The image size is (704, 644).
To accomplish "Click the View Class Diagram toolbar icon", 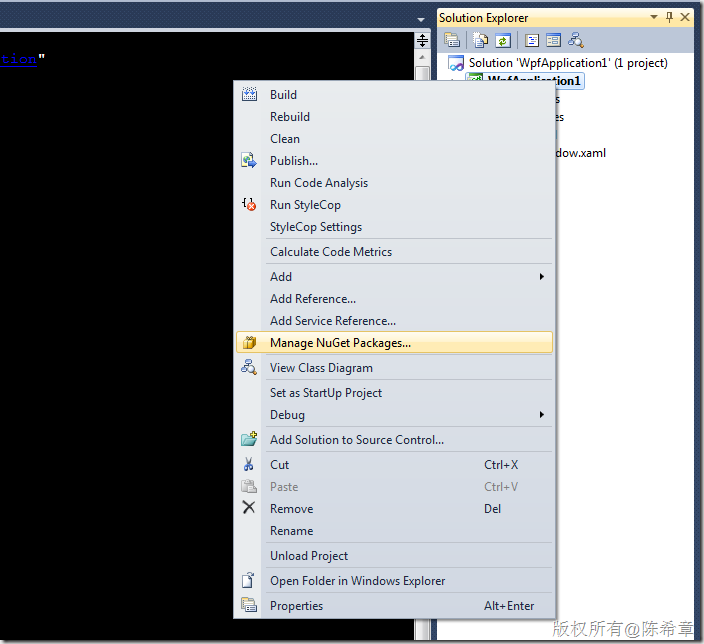I will click(576, 40).
